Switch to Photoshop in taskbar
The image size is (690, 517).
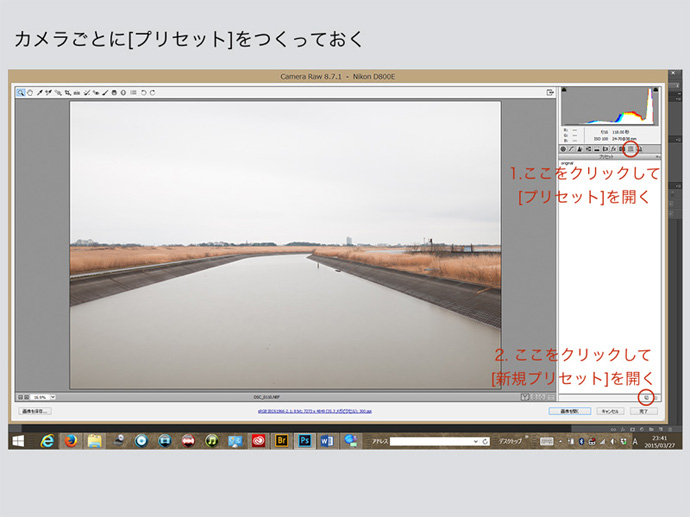click(305, 440)
